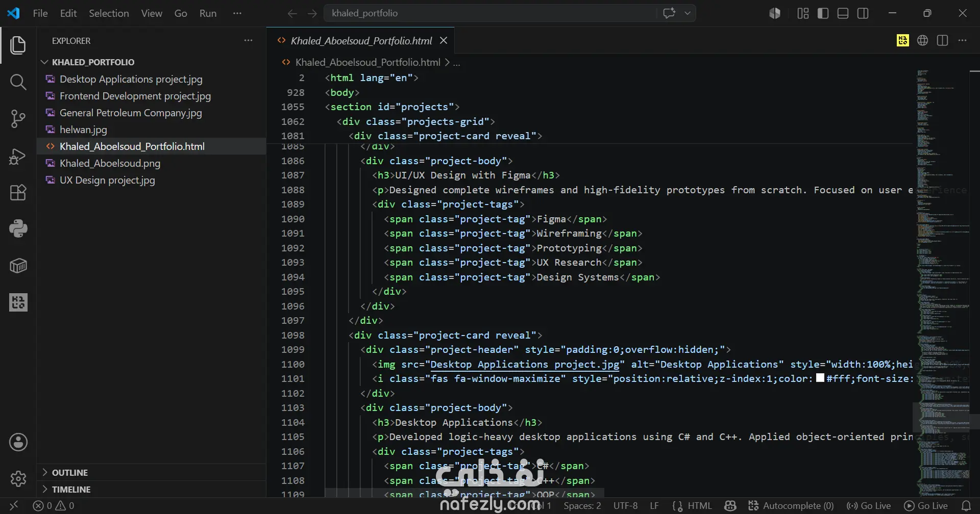Viewport: 980px width, 514px height.
Task: Open image link Desktop Applications project.jpg in code
Action: (x=524, y=364)
